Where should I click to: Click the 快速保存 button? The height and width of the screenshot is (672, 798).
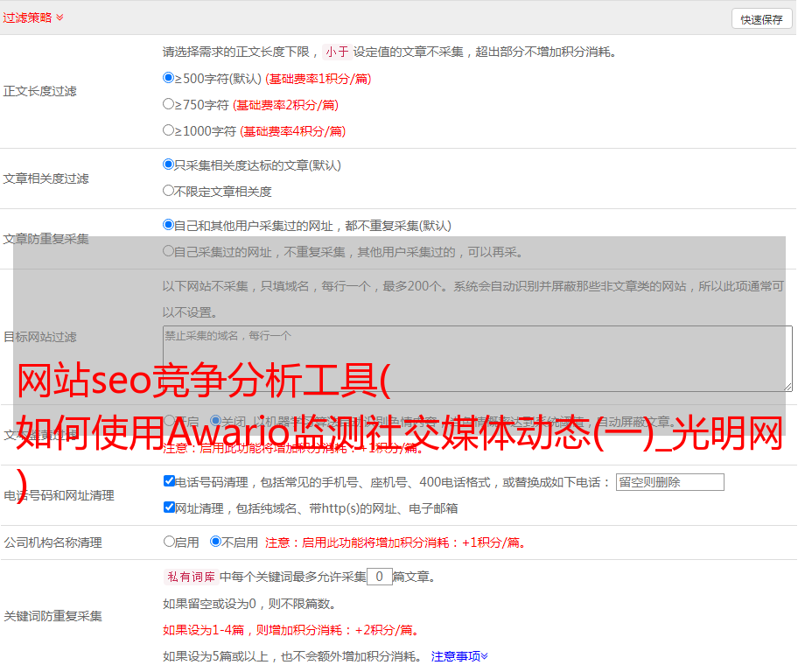coord(761,20)
